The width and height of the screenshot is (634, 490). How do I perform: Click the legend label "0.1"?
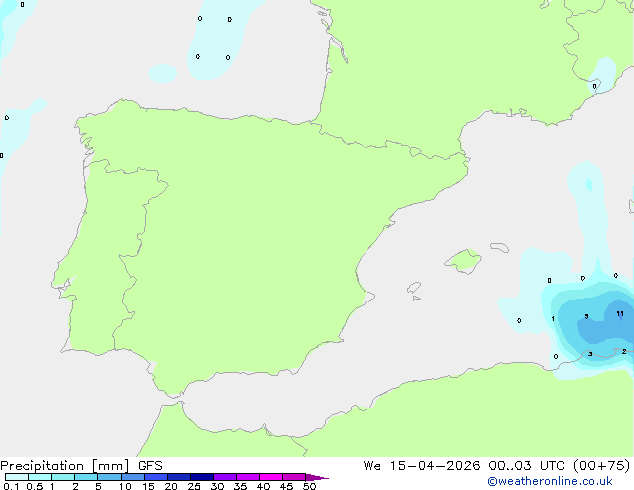click(x=11, y=486)
